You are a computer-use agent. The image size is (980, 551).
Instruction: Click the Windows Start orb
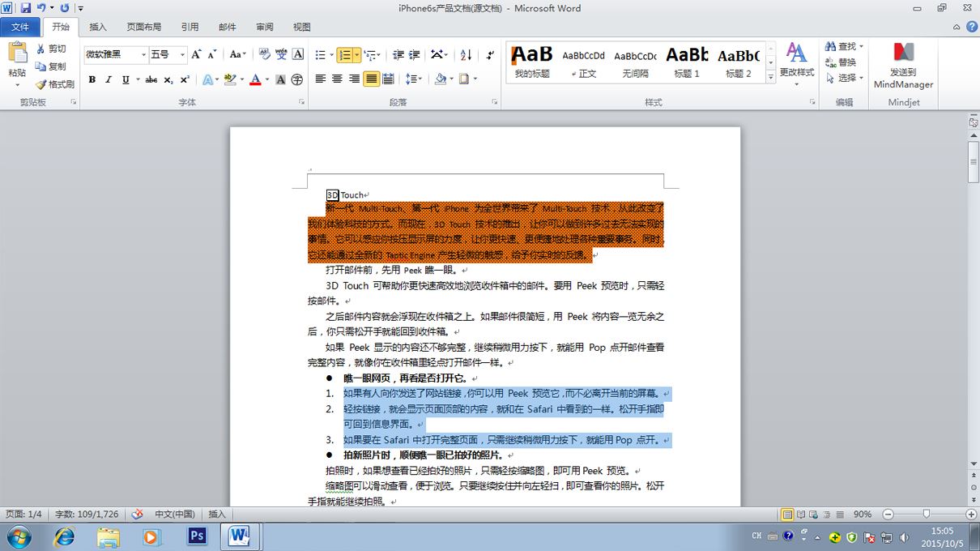[x=19, y=536]
